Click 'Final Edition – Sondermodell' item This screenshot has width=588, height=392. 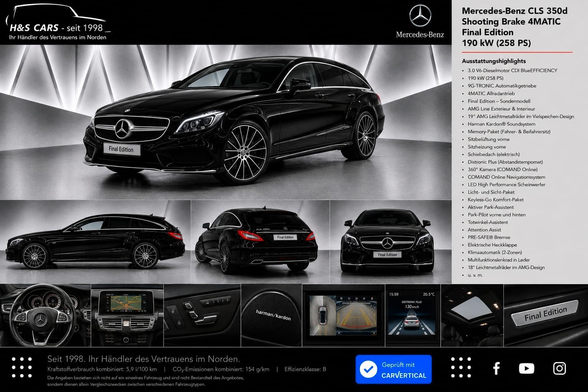(x=499, y=101)
